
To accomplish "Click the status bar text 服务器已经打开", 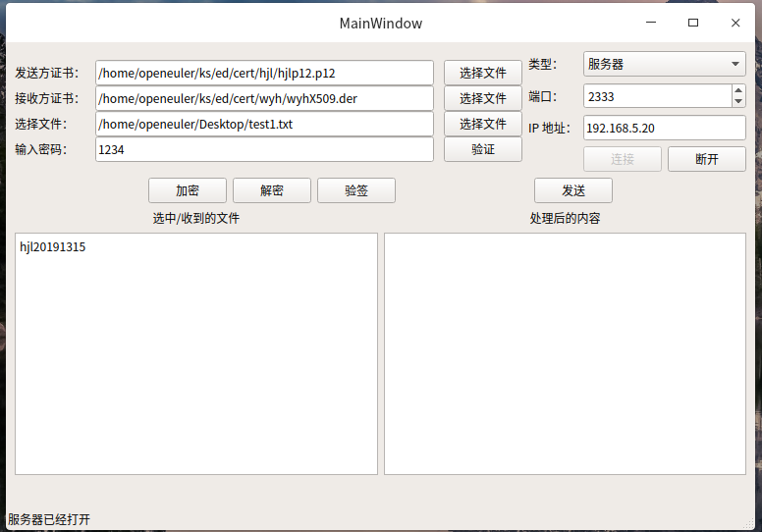I will click(x=49, y=519).
